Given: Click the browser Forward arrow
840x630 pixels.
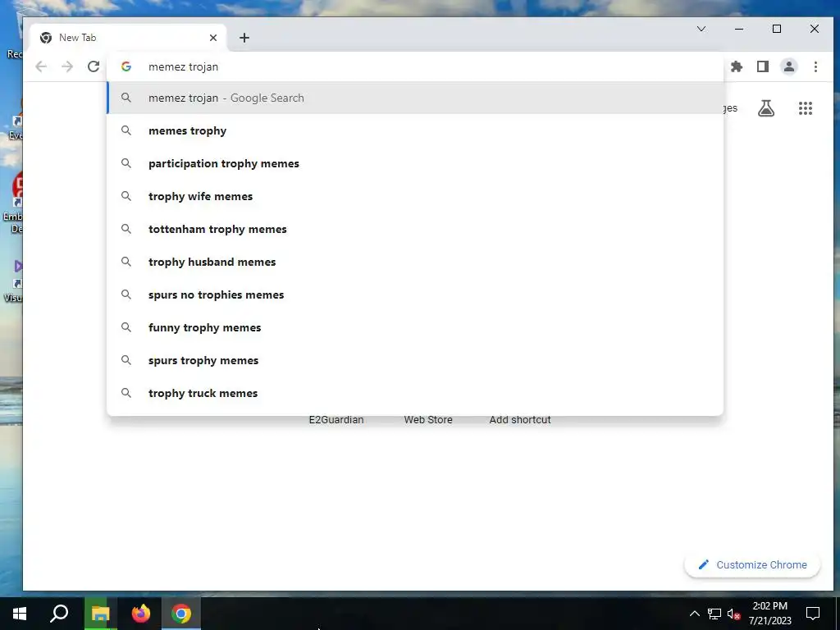Looking at the screenshot, I should [x=67, y=66].
